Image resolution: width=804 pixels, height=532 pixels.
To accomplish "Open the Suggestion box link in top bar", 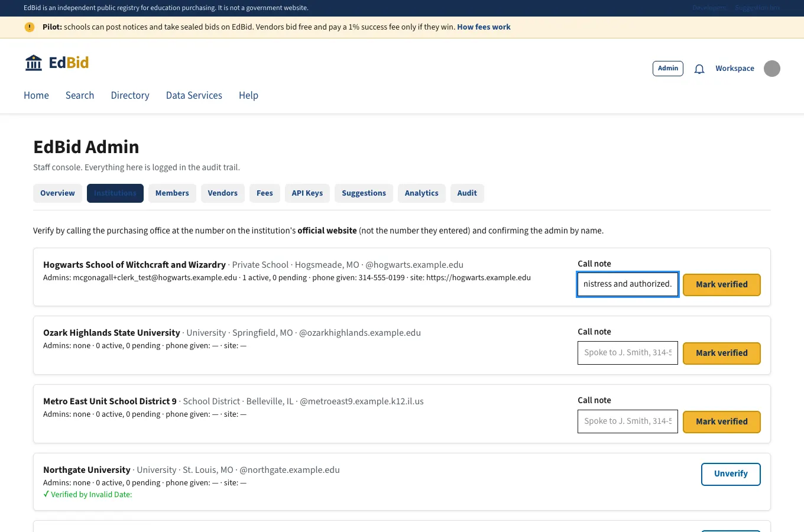I will (757, 8).
